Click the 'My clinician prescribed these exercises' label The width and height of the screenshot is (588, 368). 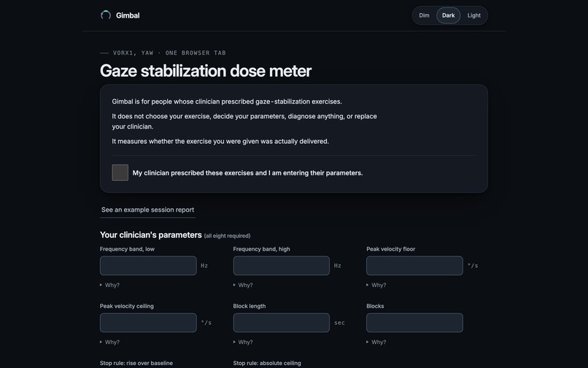(x=247, y=173)
